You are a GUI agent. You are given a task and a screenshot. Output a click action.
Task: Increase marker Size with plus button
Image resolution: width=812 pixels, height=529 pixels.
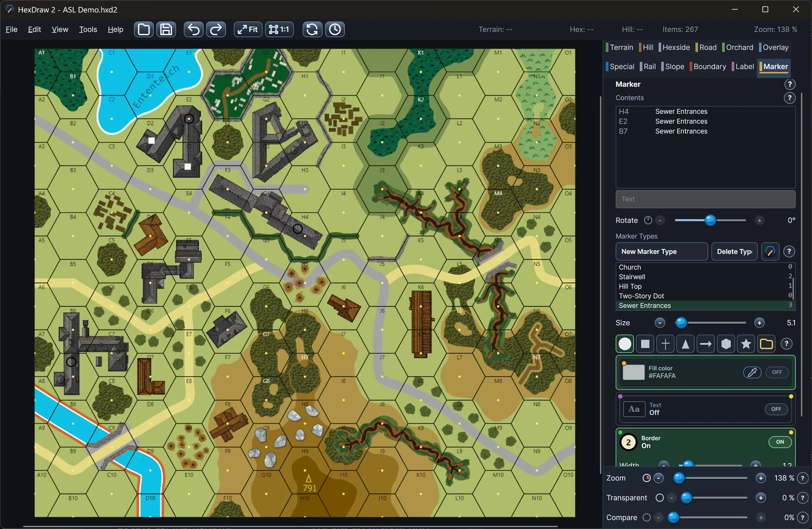pyautogui.click(x=759, y=323)
